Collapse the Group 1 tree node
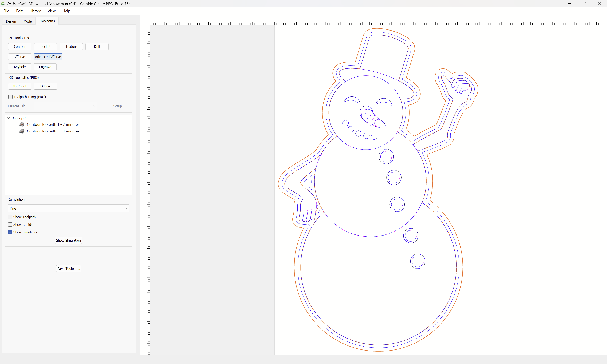Screen dimensions: 607x364 [8, 118]
